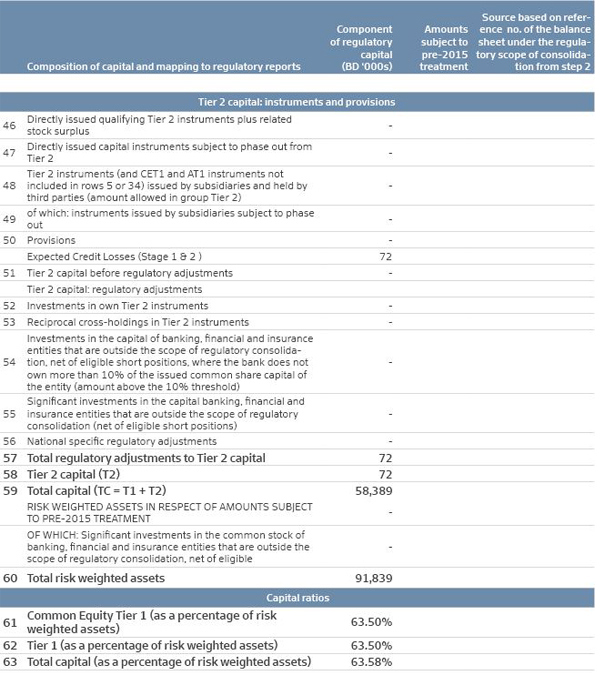Select the Capital ratios section header
595x673 pixels.
tap(297, 598)
